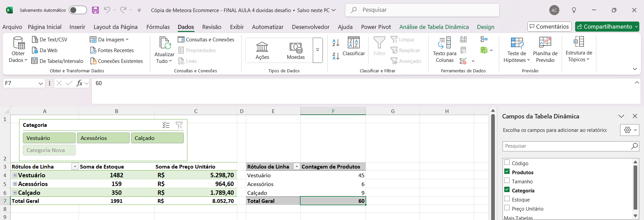
Task: Expand the Acessórios pivot row
Action: click(x=15, y=184)
